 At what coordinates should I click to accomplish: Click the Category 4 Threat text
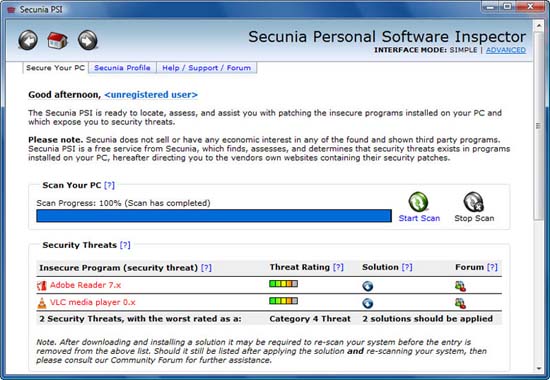coord(310,319)
